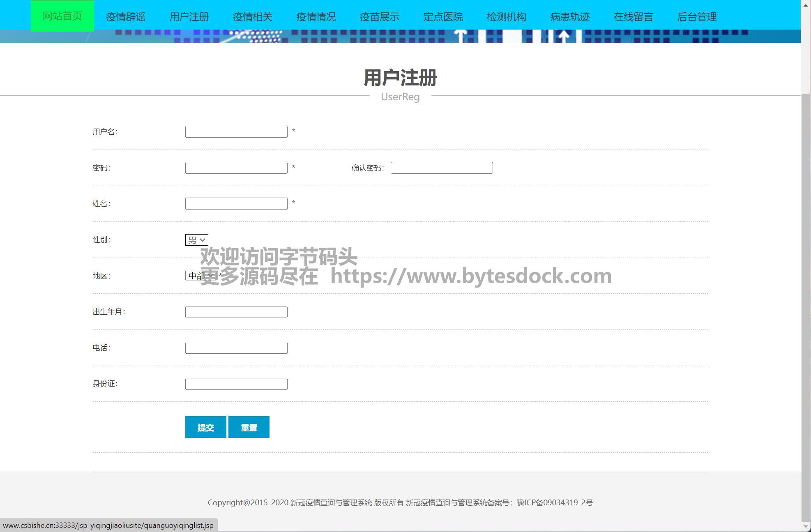Image resolution: width=811 pixels, height=532 pixels.
Task: Go to 疫情辟谣 navigation item
Action: click(126, 17)
